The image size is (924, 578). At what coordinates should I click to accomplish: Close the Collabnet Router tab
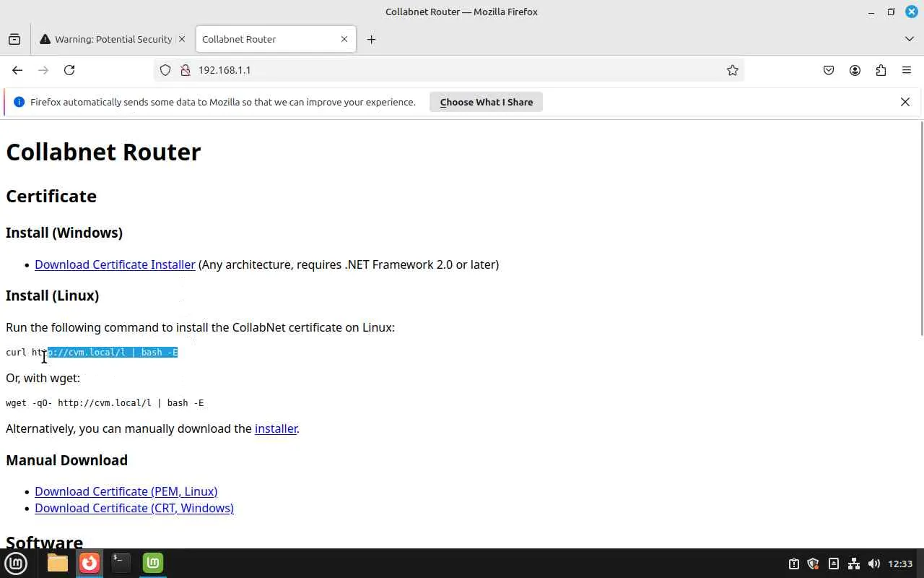coord(344,39)
